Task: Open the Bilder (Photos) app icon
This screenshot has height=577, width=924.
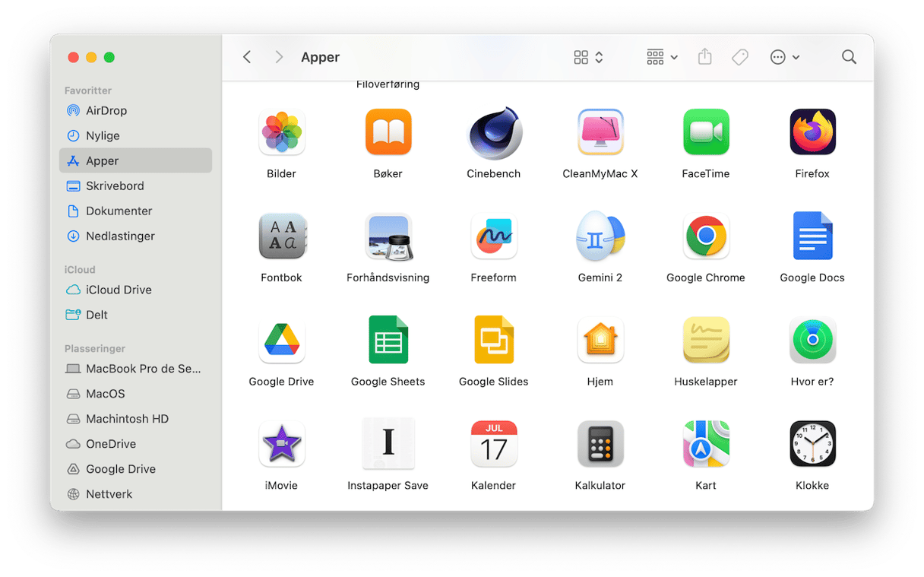Action: [x=281, y=132]
